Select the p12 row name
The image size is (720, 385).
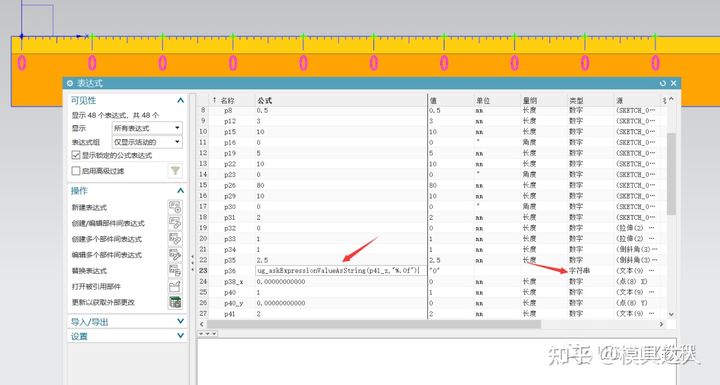230,121
